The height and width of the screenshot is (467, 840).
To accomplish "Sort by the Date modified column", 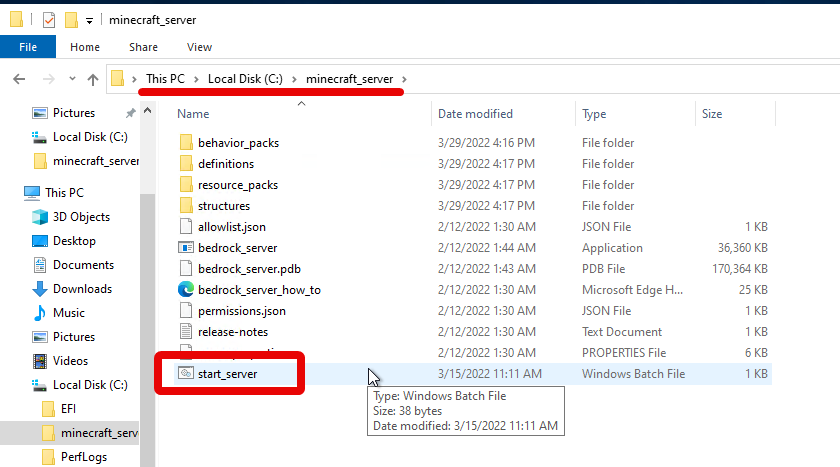I will point(475,114).
